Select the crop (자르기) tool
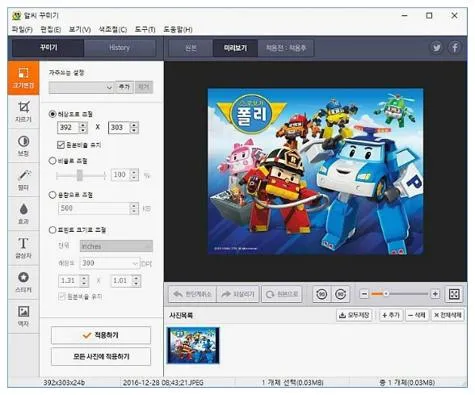This screenshot has width=475, height=395. click(23, 112)
